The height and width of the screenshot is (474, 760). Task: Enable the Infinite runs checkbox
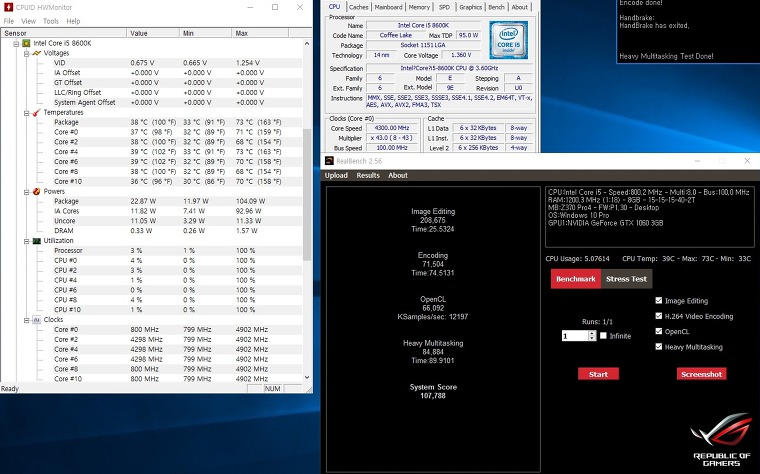[x=603, y=335]
